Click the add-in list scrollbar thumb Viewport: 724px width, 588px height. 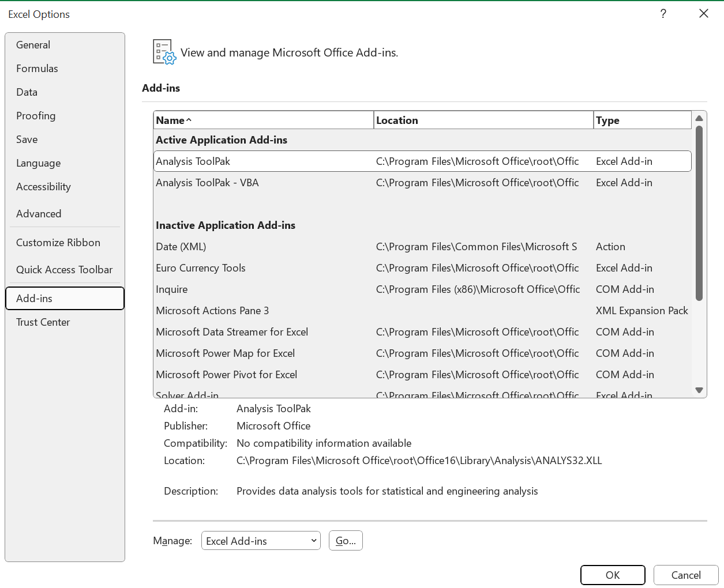pos(699,213)
